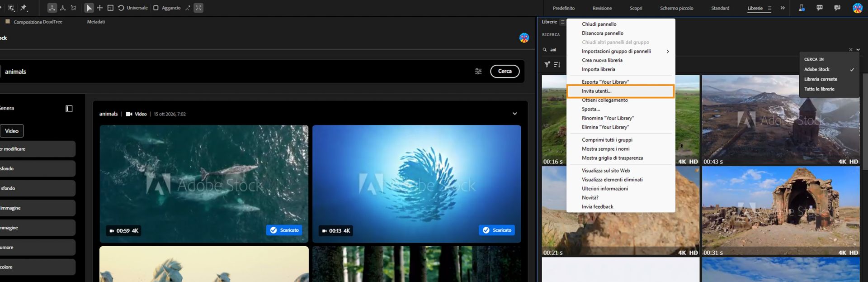Open filter sliders next to Cerca button

(x=478, y=71)
